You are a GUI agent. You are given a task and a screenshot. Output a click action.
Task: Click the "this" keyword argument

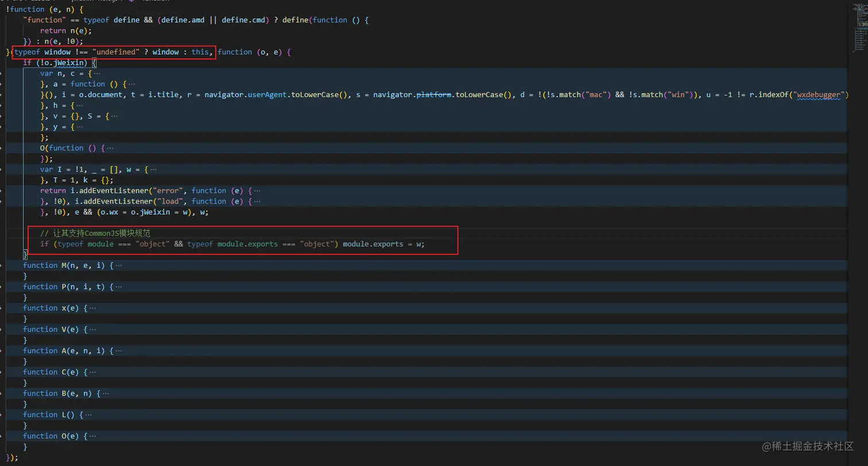point(200,52)
